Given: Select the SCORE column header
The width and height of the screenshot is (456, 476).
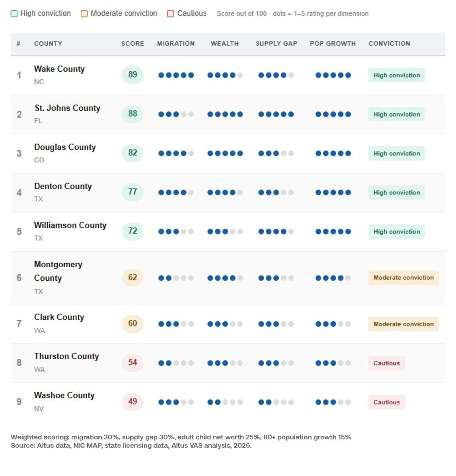Looking at the screenshot, I should tap(133, 44).
